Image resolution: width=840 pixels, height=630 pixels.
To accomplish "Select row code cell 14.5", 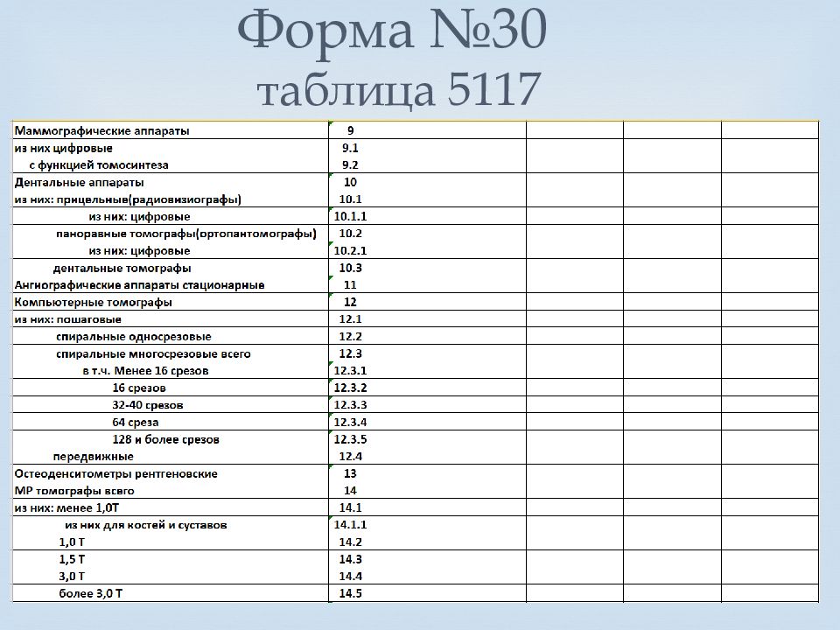I will [350, 593].
